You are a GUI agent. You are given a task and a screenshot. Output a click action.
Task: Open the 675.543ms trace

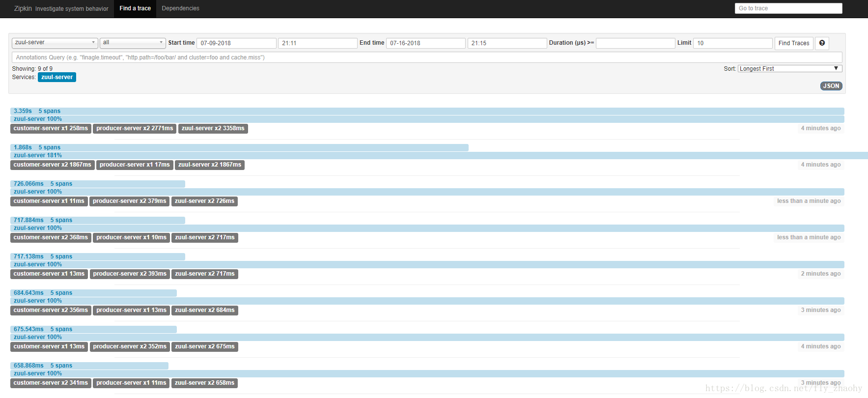pos(93,329)
